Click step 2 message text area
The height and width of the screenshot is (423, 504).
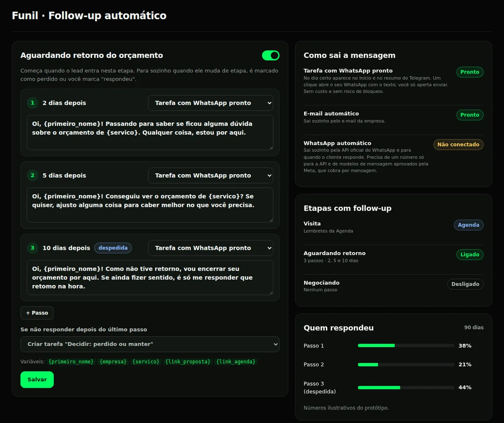coord(150,205)
